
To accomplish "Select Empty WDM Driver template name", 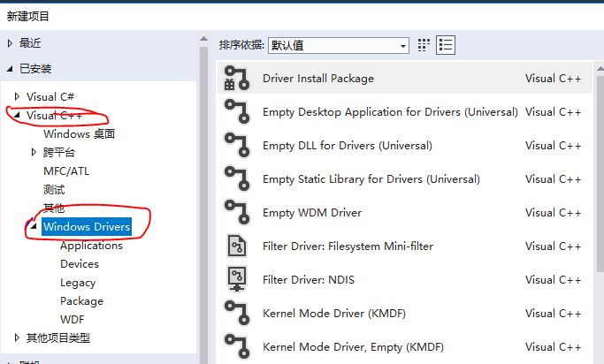I will (312, 212).
